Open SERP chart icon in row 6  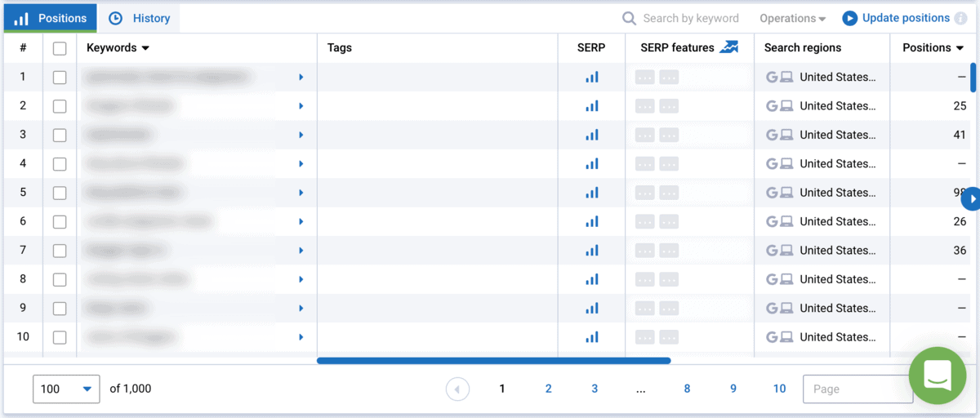(591, 221)
